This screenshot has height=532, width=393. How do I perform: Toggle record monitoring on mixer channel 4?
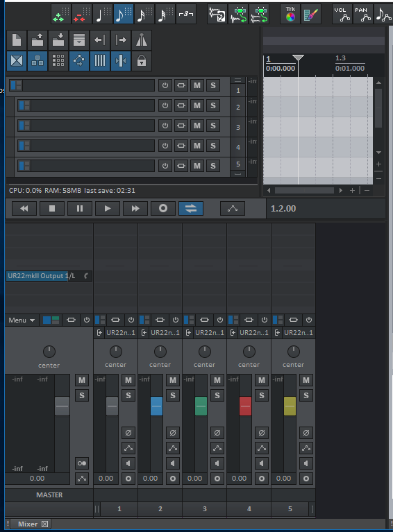click(x=262, y=463)
